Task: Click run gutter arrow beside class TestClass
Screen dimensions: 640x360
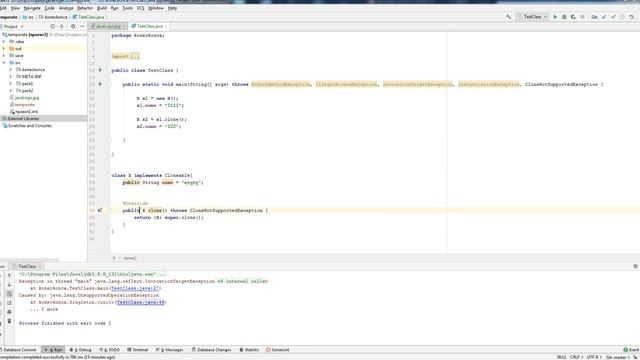Action: (x=100, y=70)
